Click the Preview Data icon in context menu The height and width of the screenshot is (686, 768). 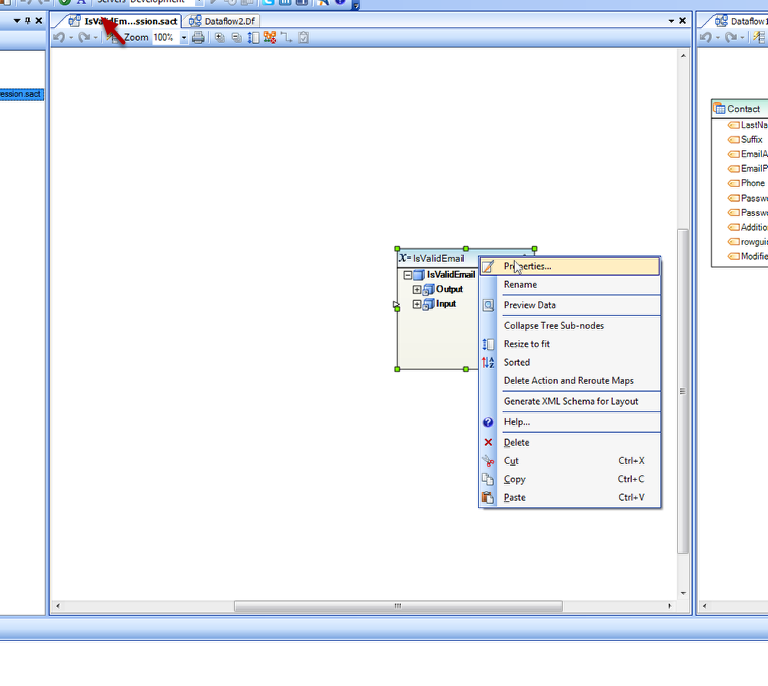(x=488, y=305)
